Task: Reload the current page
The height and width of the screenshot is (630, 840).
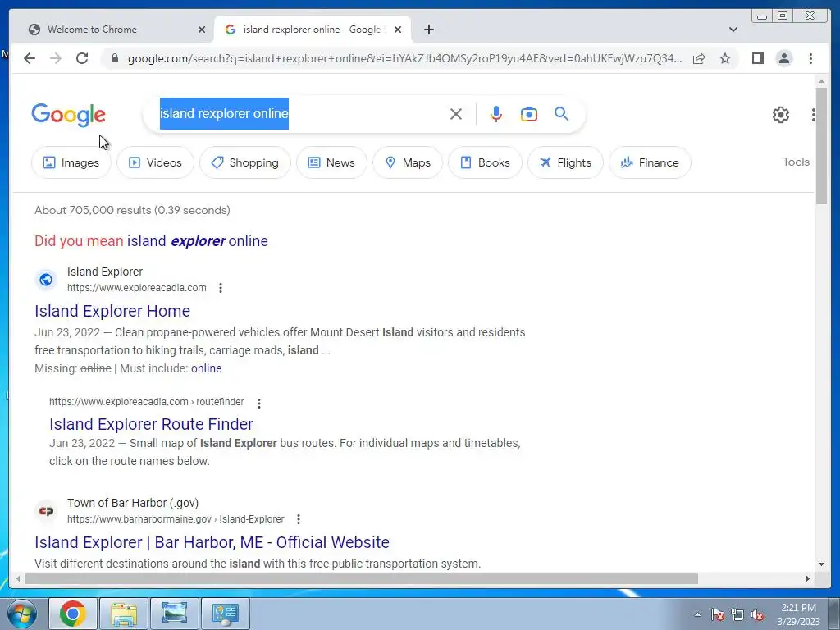Action: pos(82,58)
